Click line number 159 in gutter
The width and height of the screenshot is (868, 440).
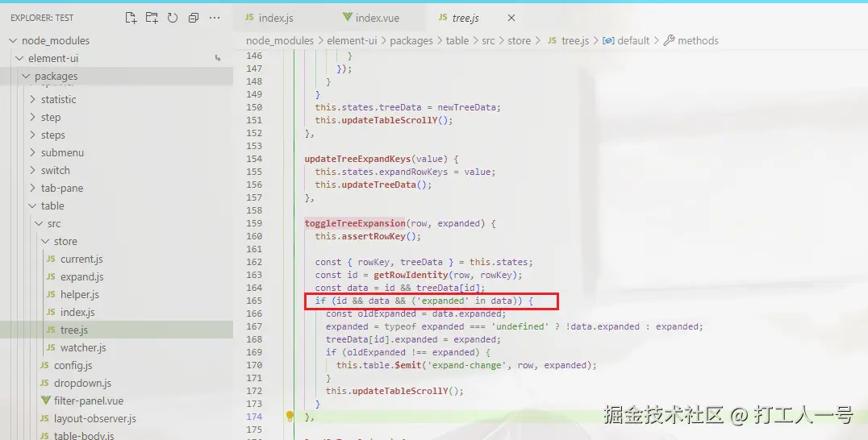click(254, 223)
